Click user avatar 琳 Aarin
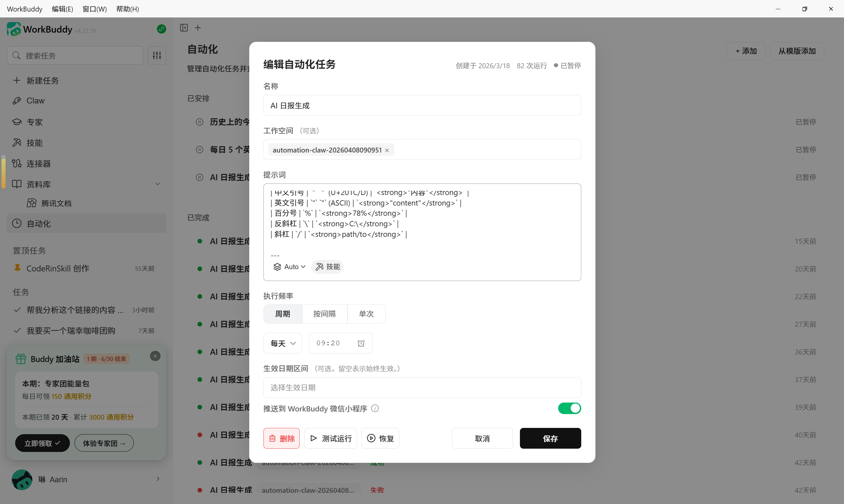The width and height of the screenshot is (844, 504). (x=22, y=479)
